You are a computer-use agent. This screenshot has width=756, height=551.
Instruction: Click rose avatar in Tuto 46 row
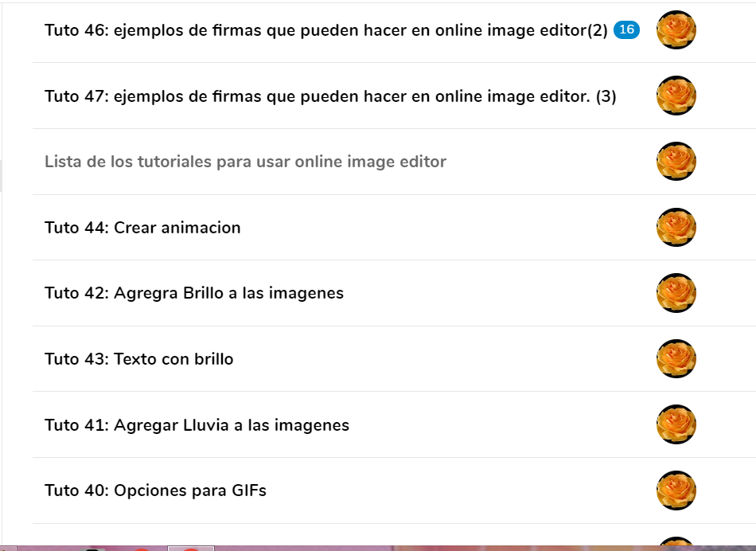(x=676, y=30)
